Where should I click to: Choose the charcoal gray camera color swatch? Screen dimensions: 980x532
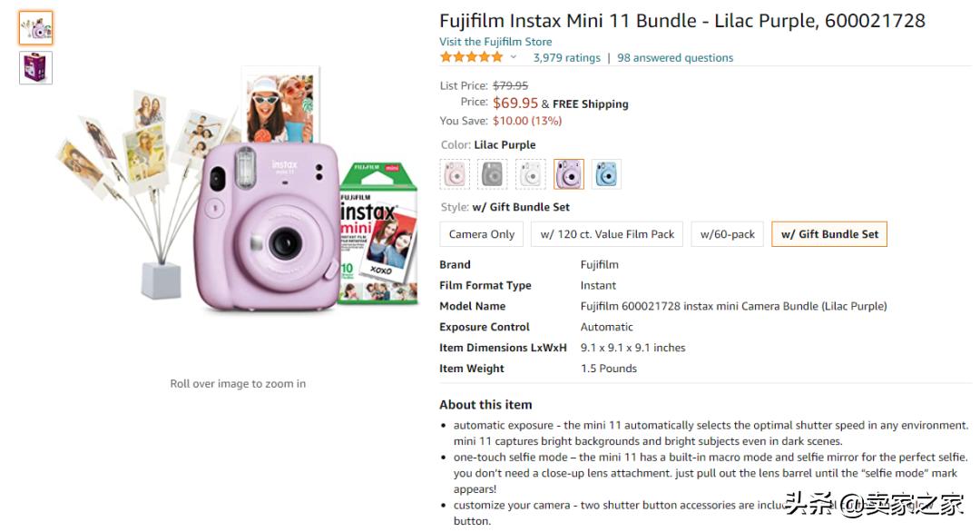pyautogui.click(x=493, y=173)
